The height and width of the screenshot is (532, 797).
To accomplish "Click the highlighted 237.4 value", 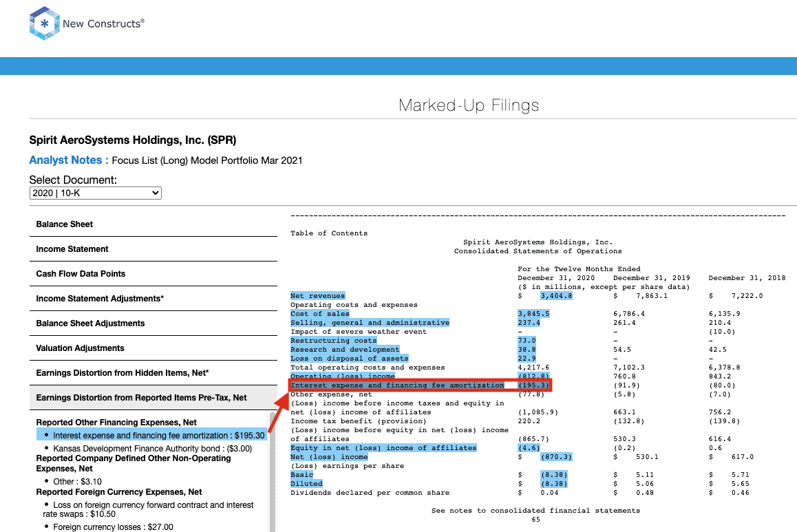I will [529, 323].
